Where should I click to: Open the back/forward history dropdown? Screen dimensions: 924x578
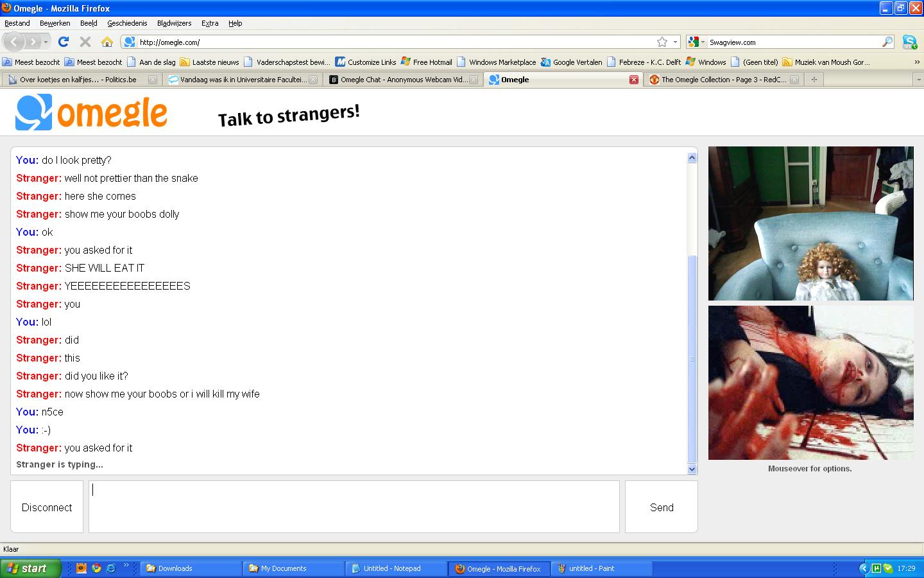tap(46, 42)
